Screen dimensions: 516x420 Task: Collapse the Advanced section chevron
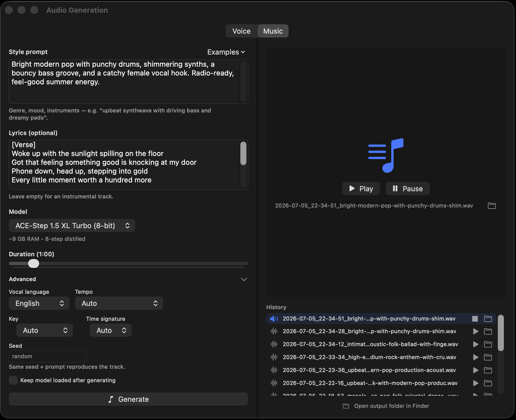(x=244, y=279)
